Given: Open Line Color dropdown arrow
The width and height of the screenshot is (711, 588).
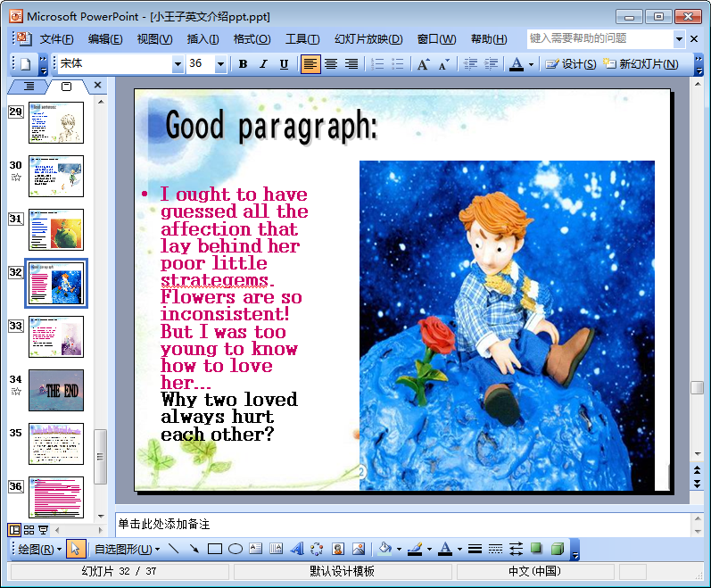Looking at the screenshot, I should (429, 550).
